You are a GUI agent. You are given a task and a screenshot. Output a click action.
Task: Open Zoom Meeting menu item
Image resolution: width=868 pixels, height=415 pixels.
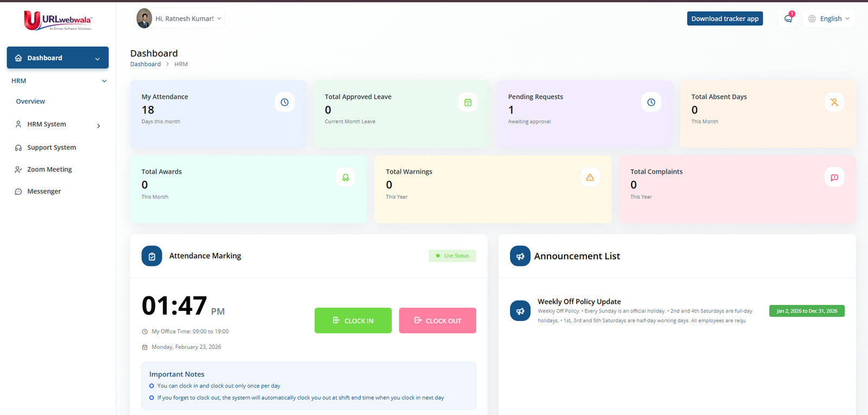[x=58, y=169]
